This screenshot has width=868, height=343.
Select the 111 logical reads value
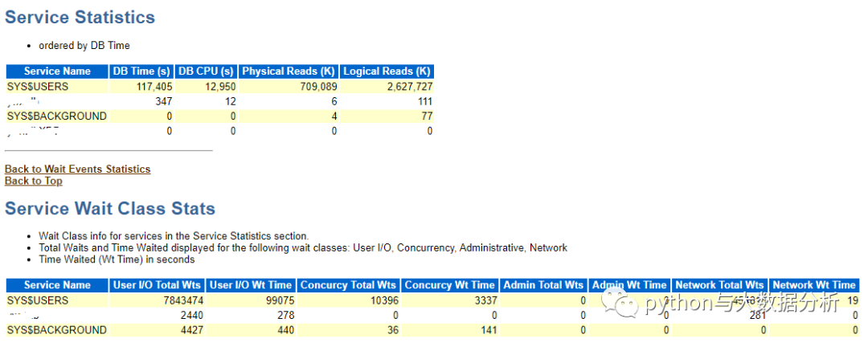(x=424, y=101)
